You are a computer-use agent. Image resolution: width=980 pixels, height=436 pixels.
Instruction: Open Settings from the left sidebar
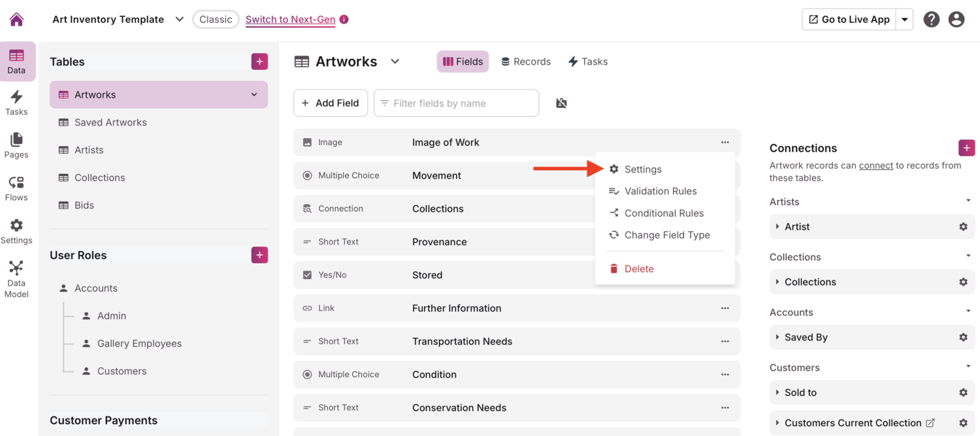click(17, 230)
